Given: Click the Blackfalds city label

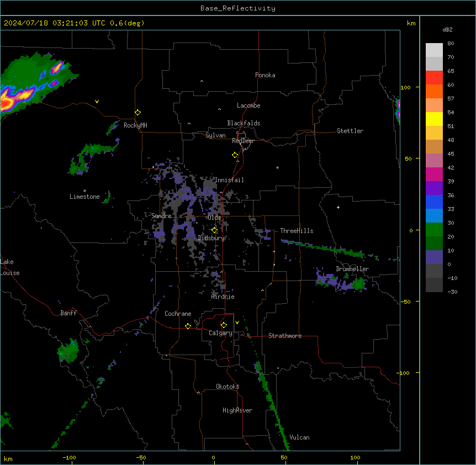Looking at the screenshot, I should coord(244,123).
